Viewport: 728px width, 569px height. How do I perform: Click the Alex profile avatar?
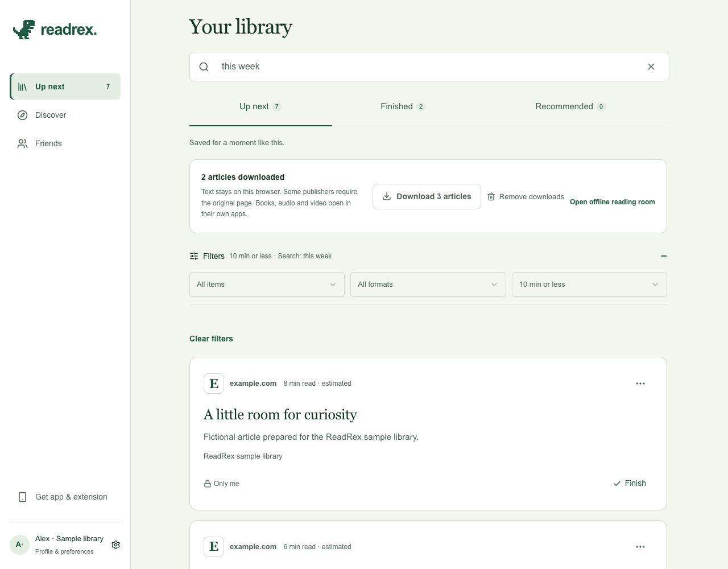tap(19, 545)
